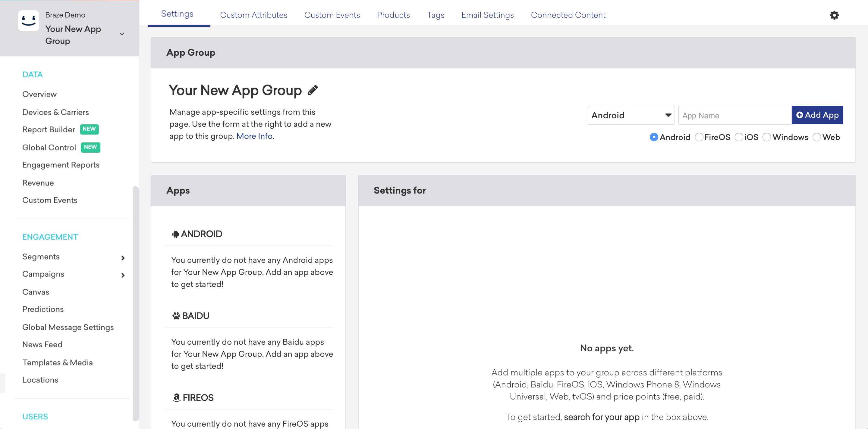Click the ENGAGEMENT section label

pos(50,237)
